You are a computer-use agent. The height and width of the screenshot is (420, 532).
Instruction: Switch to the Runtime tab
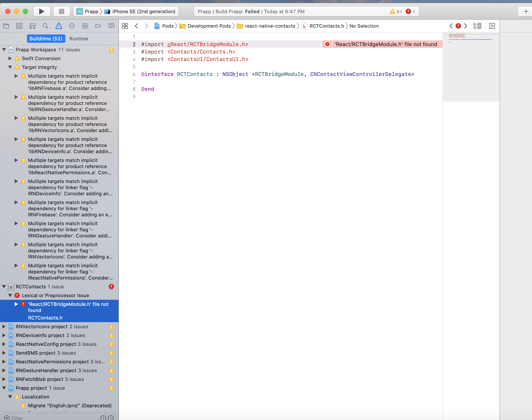click(79, 39)
